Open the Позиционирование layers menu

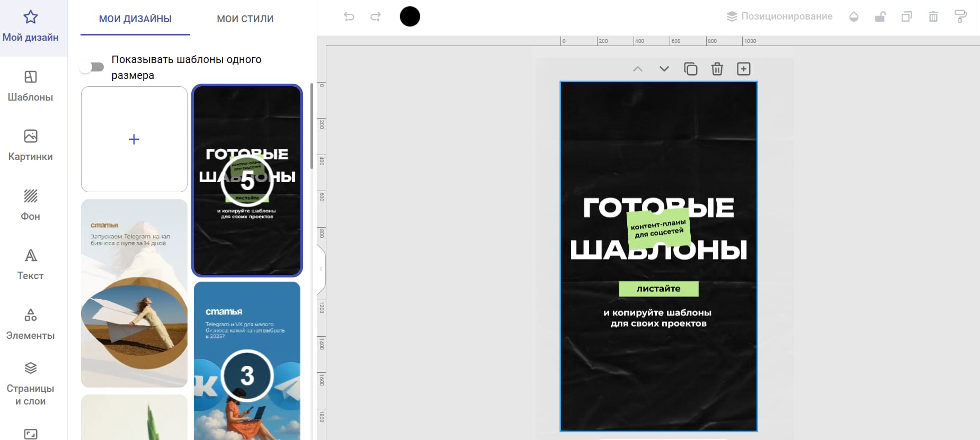pos(779,16)
